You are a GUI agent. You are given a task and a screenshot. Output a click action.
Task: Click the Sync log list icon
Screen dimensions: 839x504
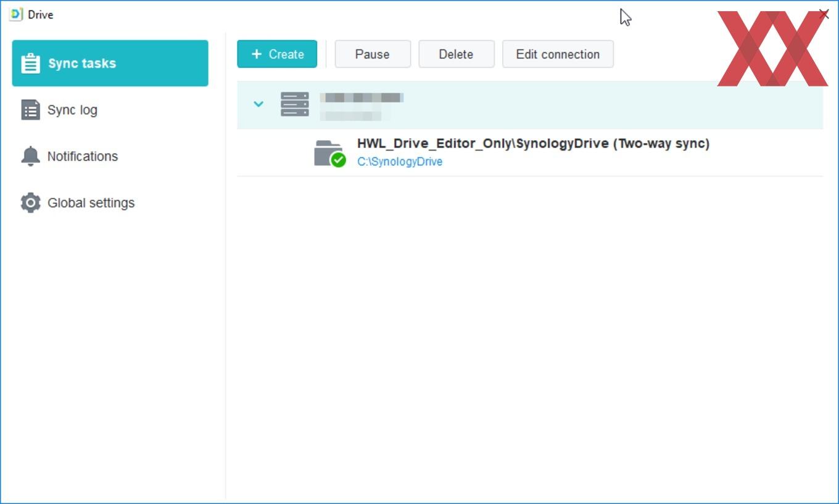pos(30,110)
